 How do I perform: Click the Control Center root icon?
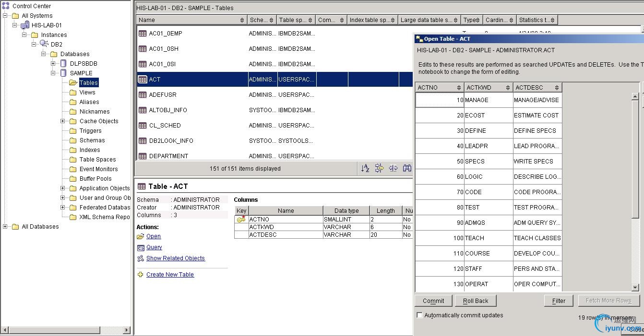(6, 6)
